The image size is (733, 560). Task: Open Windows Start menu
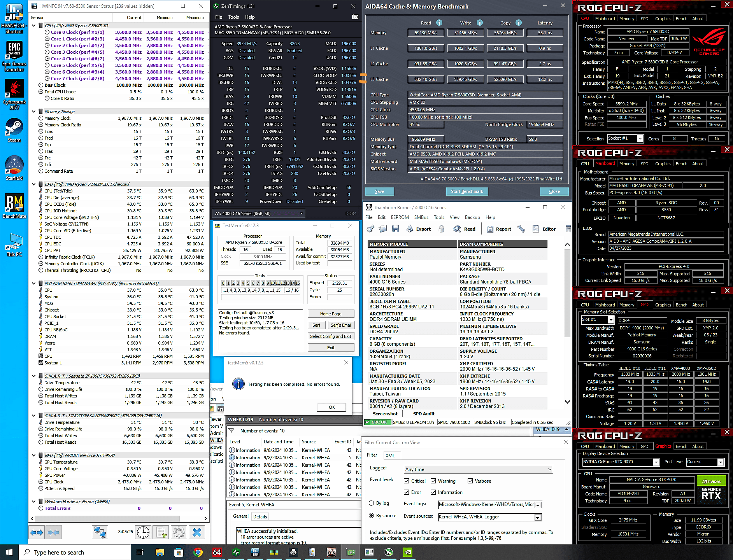(9, 552)
